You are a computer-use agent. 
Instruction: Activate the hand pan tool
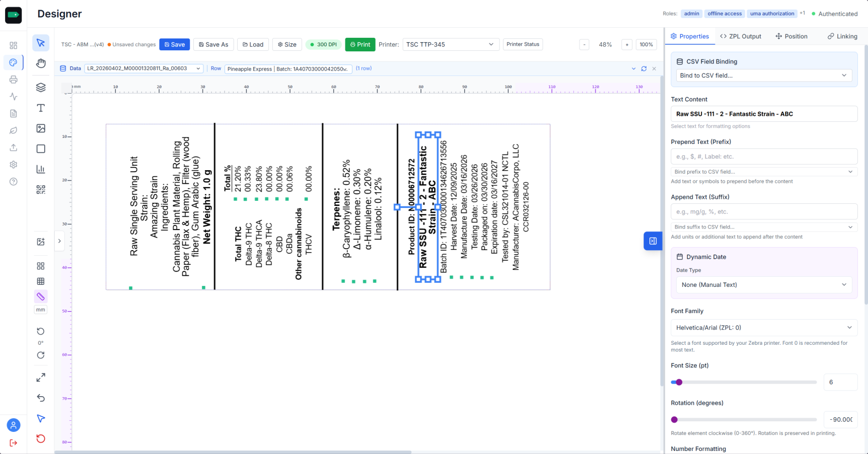[41, 63]
